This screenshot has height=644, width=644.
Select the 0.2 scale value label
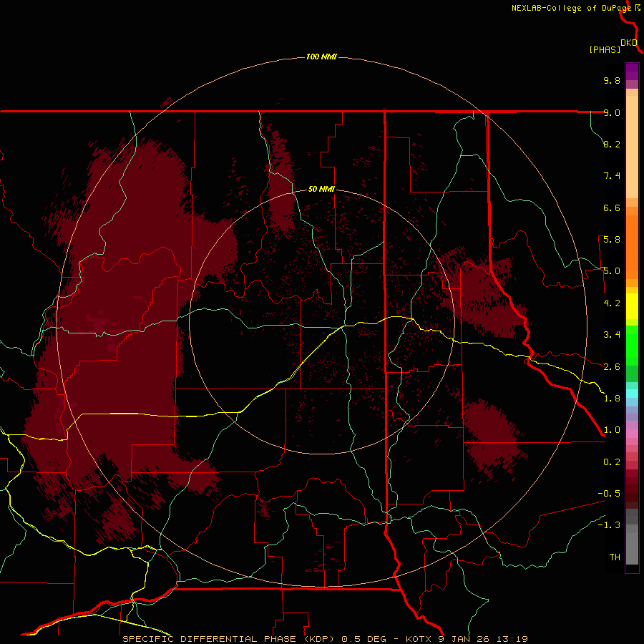(x=612, y=462)
